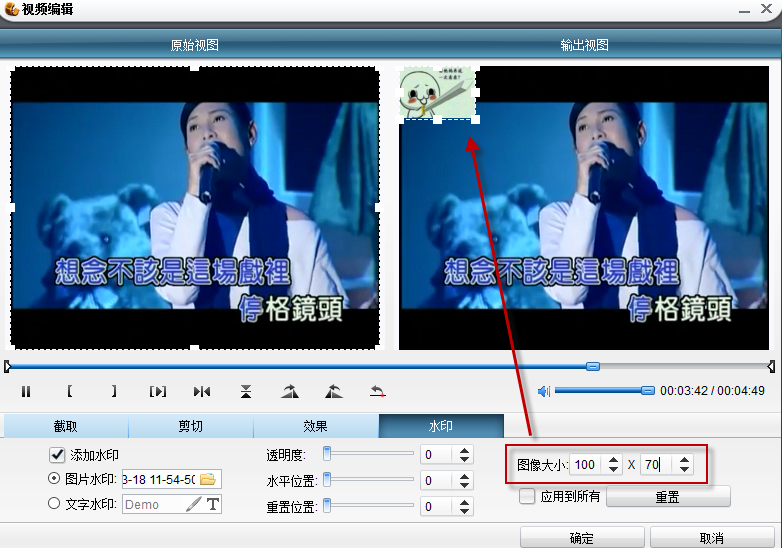Click the image width field showing 100

click(x=588, y=465)
